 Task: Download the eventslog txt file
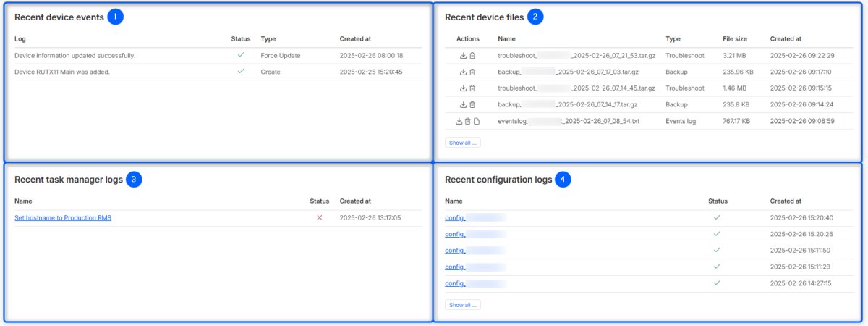coord(459,121)
